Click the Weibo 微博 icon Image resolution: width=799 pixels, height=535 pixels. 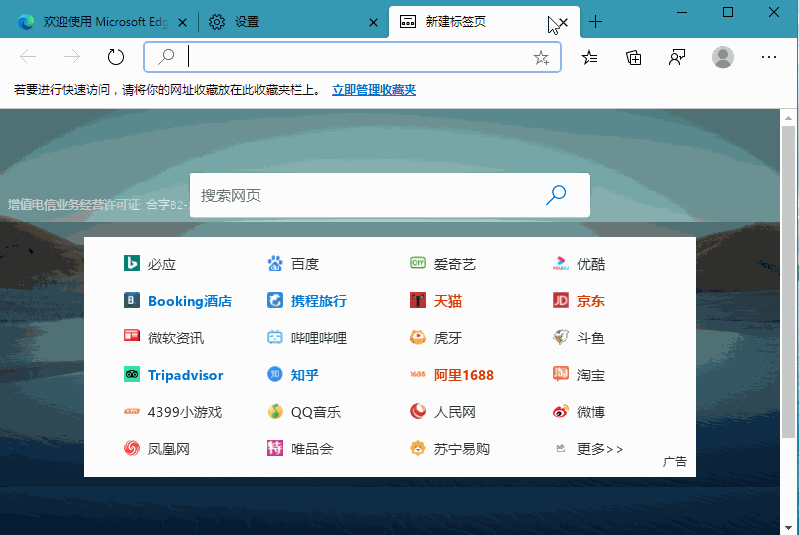561,411
